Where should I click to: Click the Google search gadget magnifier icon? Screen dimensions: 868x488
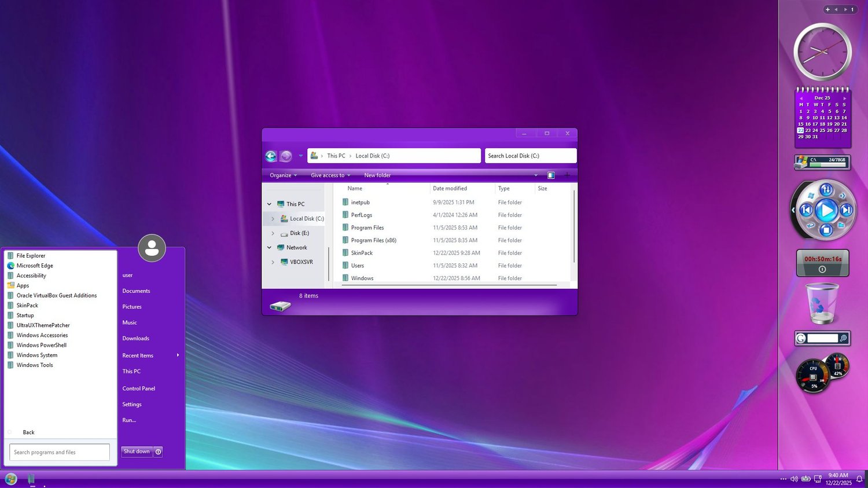click(x=844, y=338)
